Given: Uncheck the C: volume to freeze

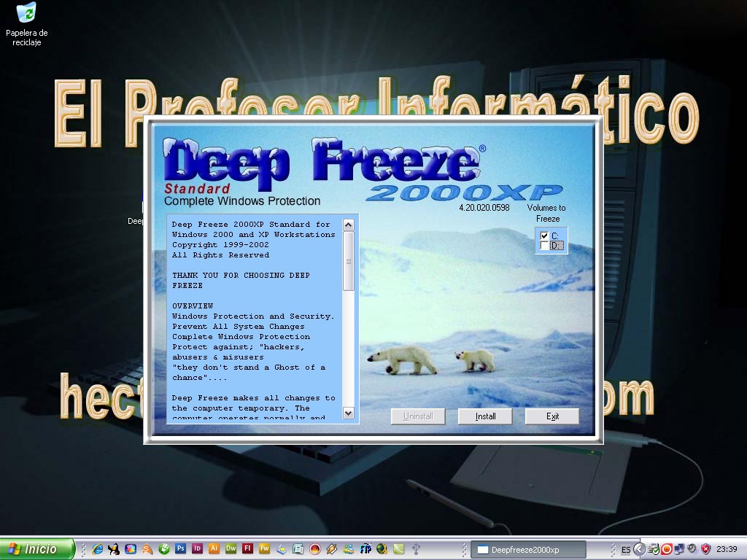Looking at the screenshot, I should pyautogui.click(x=543, y=235).
